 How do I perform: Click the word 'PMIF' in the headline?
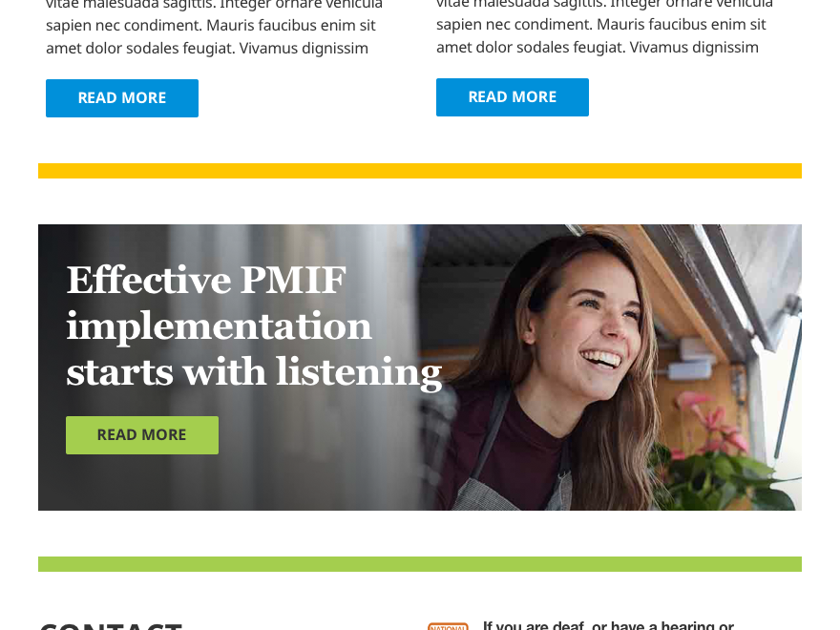[x=293, y=280]
